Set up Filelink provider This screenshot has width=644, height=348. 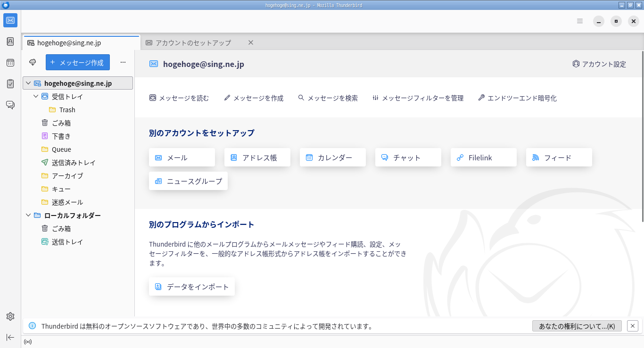pos(484,157)
